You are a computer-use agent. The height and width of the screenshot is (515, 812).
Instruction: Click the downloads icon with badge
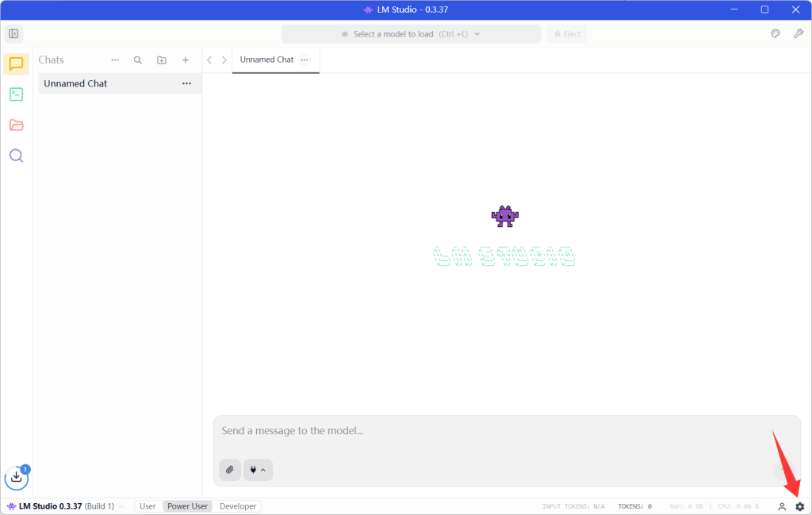pyautogui.click(x=17, y=478)
